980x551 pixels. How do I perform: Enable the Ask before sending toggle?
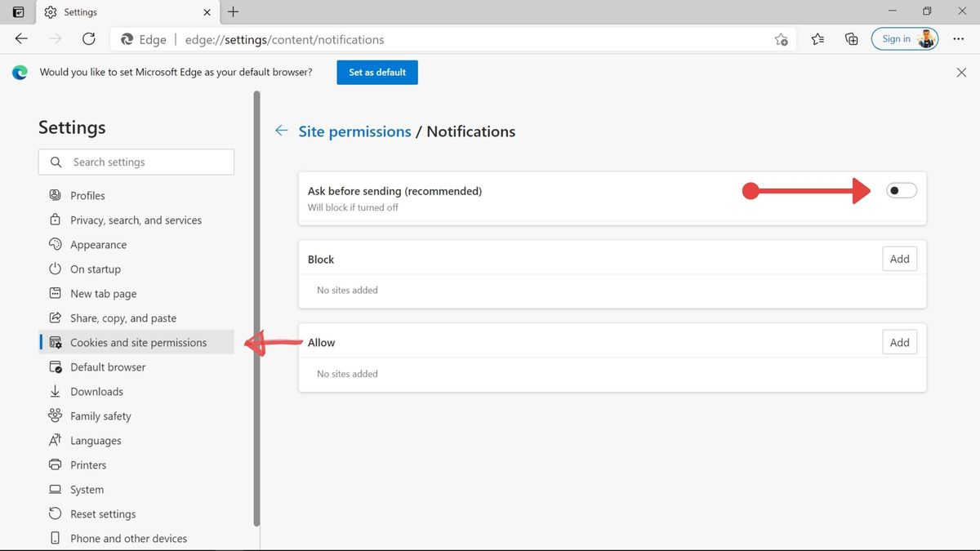(901, 189)
